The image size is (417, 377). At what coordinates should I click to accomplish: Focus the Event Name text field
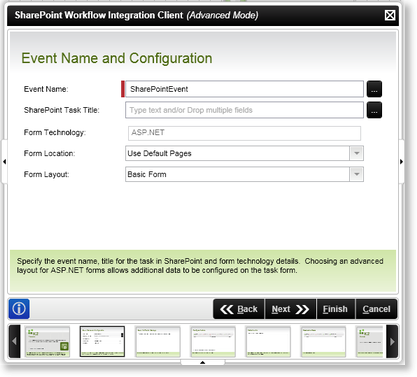click(x=244, y=89)
